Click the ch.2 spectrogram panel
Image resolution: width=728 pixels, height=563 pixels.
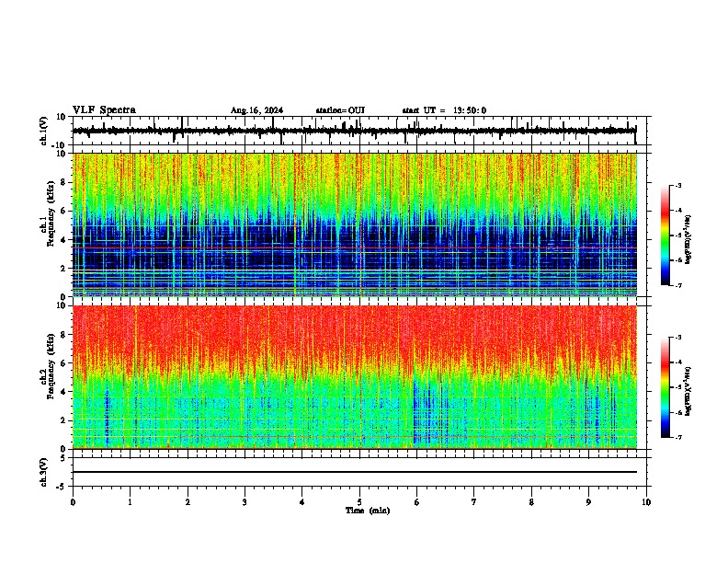click(x=355, y=377)
